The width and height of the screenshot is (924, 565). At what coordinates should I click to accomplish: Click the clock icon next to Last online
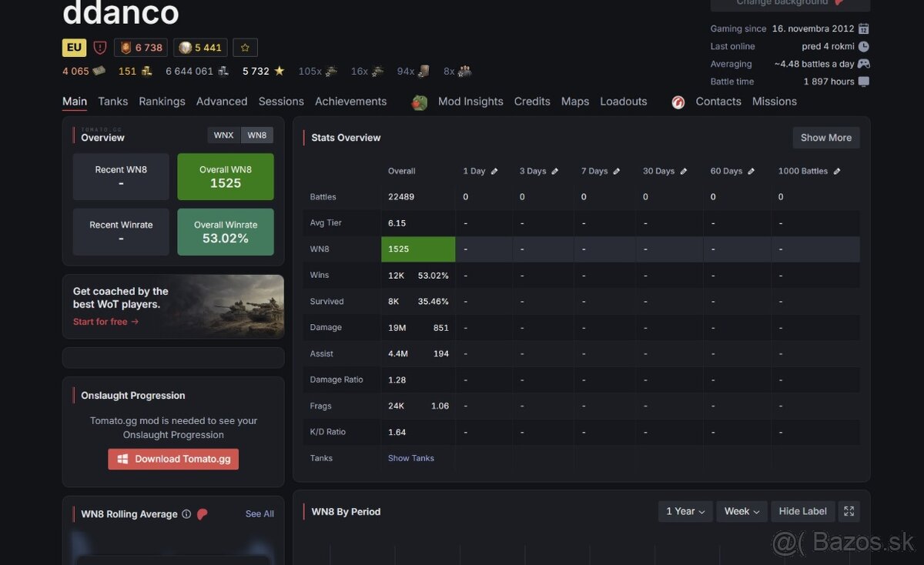pos(864,46)
